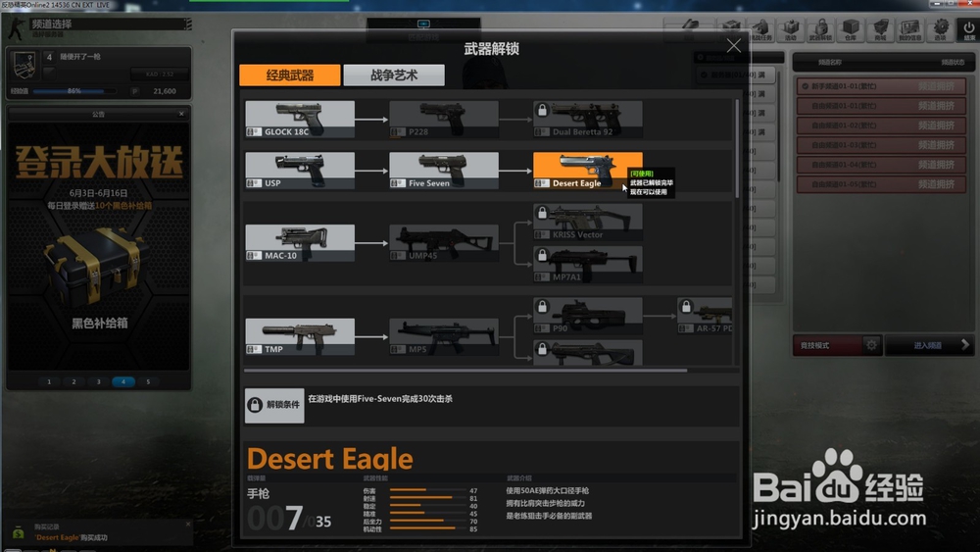Image resolution: width=980 pixels, height=552 pixels.
Task: Click the weapon tree vertical scrollbar
Action: [737, 148]
